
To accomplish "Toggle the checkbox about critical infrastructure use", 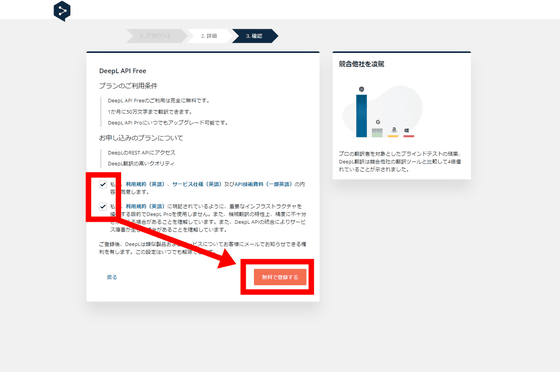I will [103, 206].
